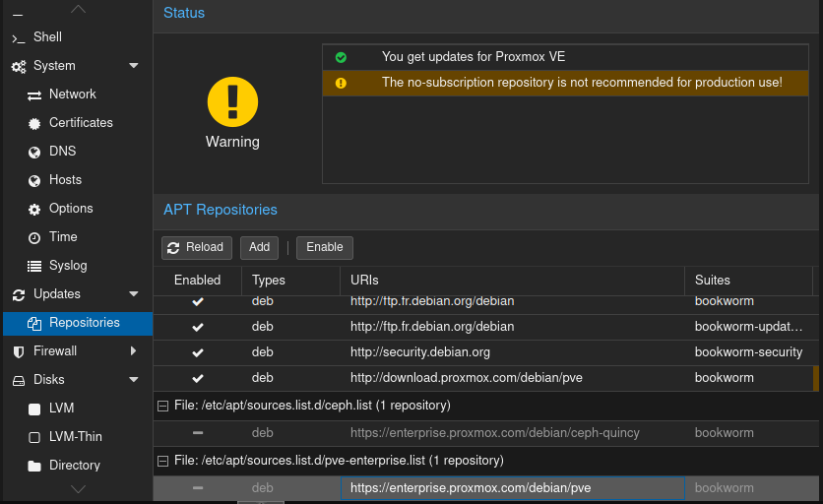Open the Options page

click(78, 209)
